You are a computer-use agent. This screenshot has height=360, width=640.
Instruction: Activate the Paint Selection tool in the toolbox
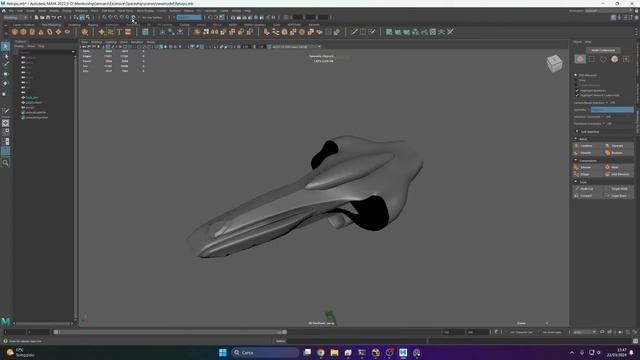(5, 65)
